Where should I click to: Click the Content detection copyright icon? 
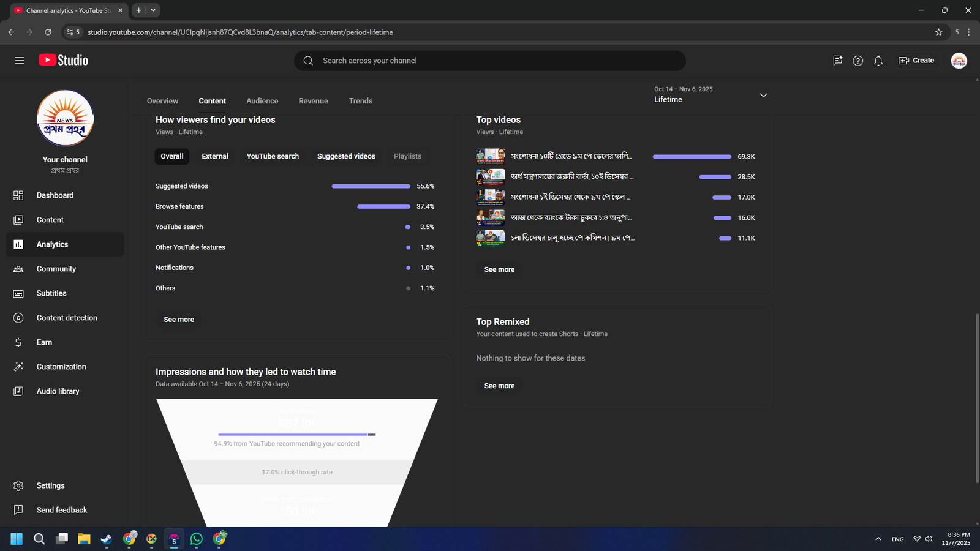tap(18, 318)
